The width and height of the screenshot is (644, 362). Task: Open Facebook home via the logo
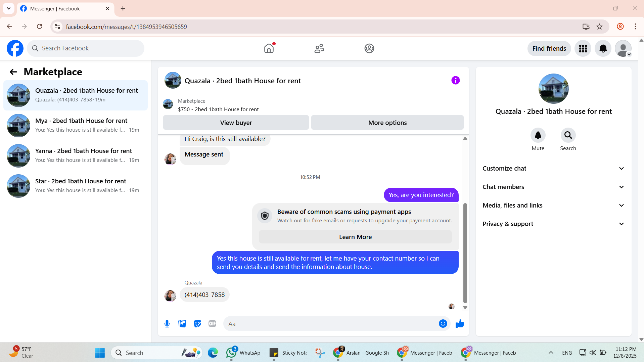tap(15, 48)
